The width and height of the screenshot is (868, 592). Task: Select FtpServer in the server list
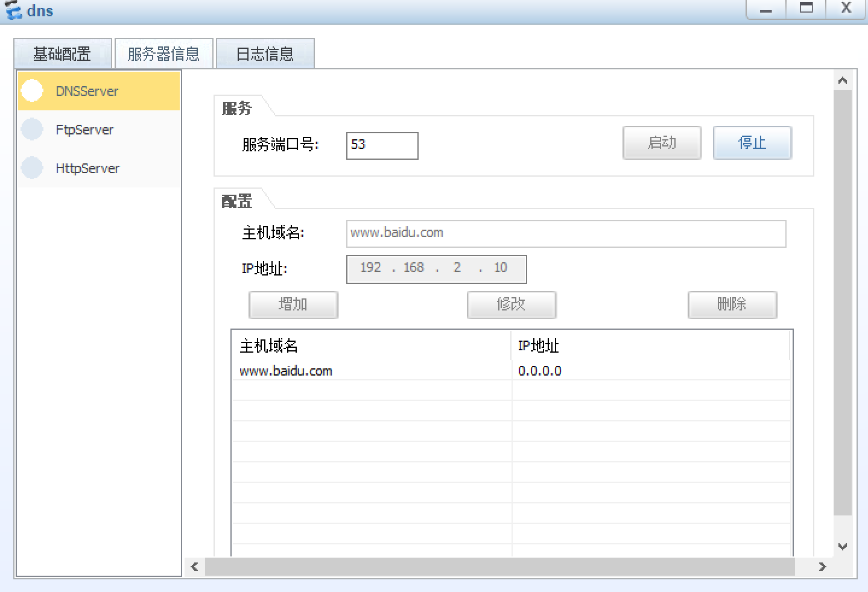pos(99,130)
